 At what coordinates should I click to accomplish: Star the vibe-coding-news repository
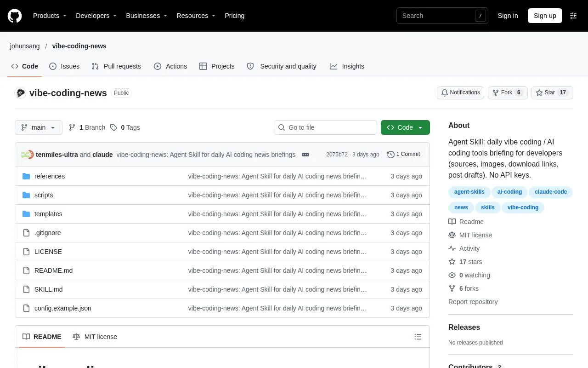pyautogui.click(x=552, y=92)
